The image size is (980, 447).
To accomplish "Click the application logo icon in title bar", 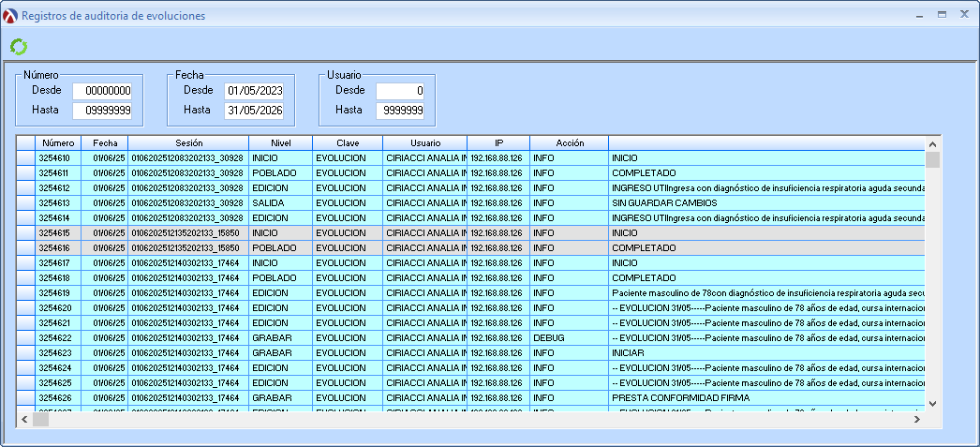I will [10, 16].
